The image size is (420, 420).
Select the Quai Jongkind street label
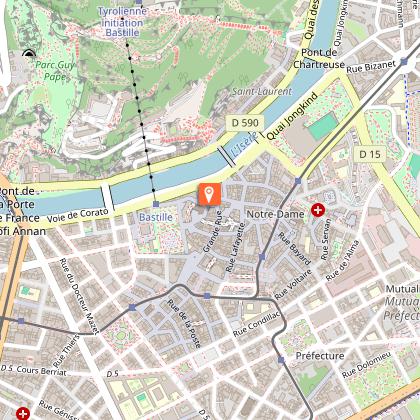click(x=292, y=117)
